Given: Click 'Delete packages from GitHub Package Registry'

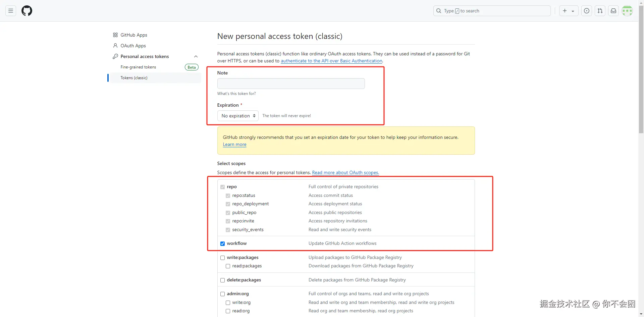Looking at the screenshot, I should tap(357, 280).
